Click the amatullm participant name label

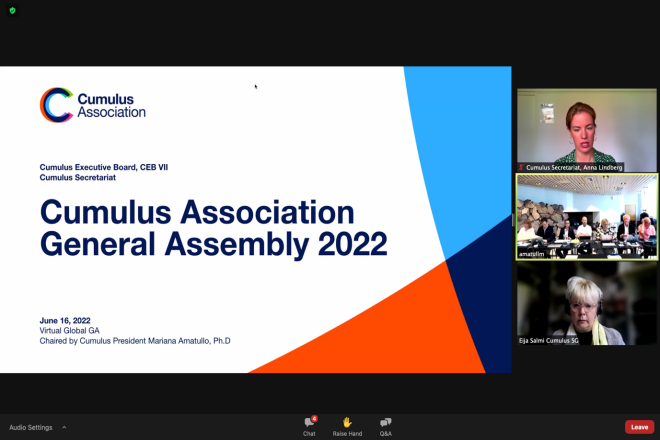[532, 255]
